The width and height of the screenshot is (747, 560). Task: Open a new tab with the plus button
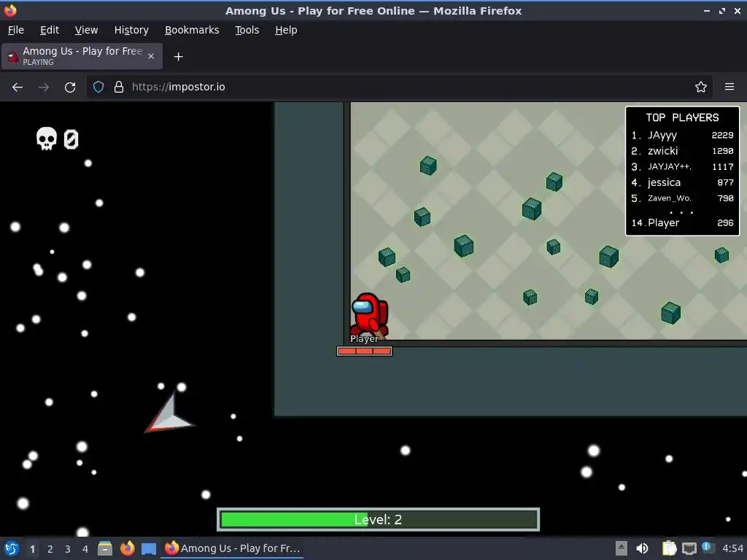pos(178,57)
